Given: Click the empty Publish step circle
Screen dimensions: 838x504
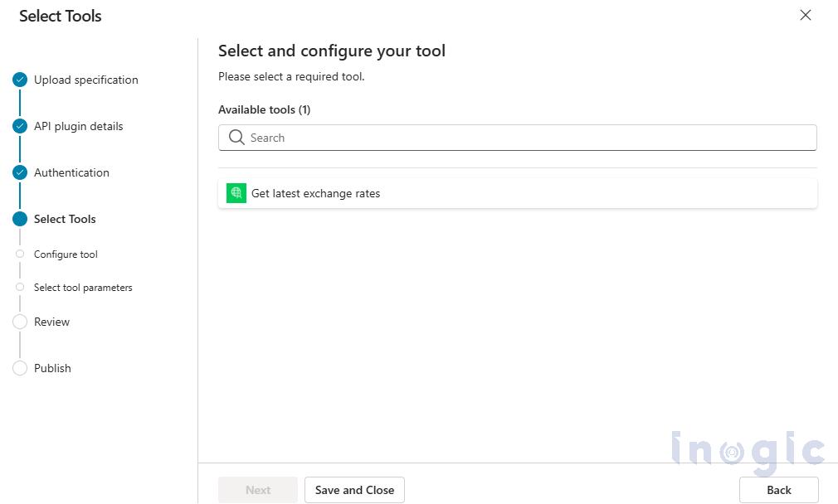Looking at the screenshot, I should 19,368.
